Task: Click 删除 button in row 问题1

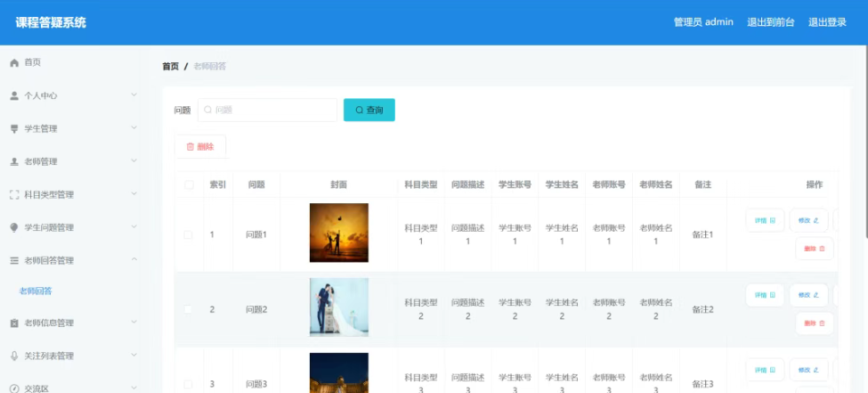Action: [815, 249]
